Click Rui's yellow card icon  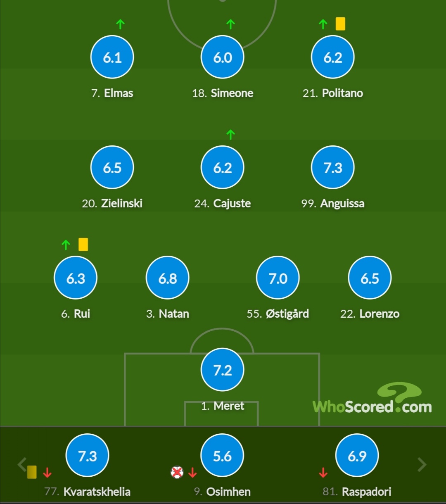(83, 244)
